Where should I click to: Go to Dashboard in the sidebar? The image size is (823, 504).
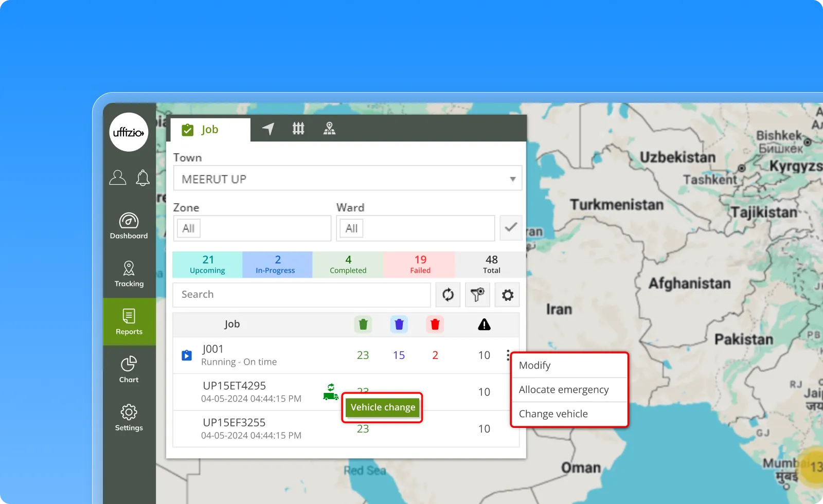129,226
